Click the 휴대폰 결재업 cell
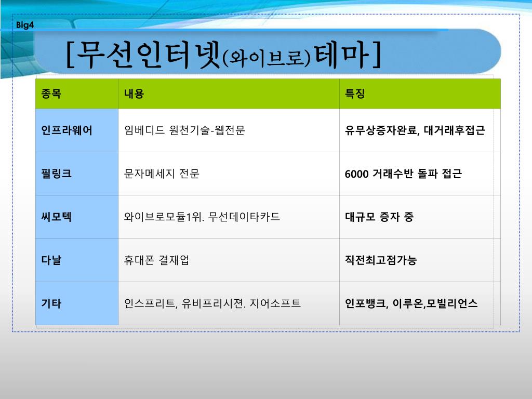The width and height of the screenshot is (532, 399). [x=229, y=260]
